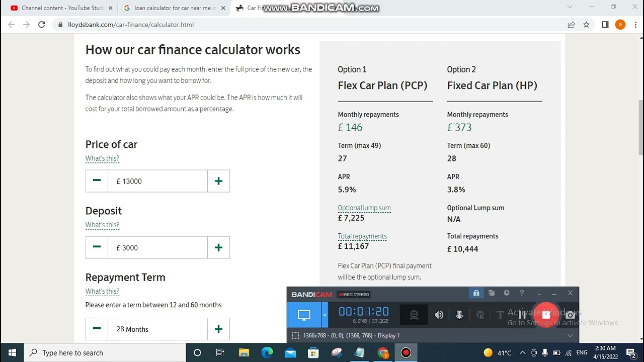644x362 pixels.
Task: Expand Bandicam display selection row chevron
Action: [570, 335]
